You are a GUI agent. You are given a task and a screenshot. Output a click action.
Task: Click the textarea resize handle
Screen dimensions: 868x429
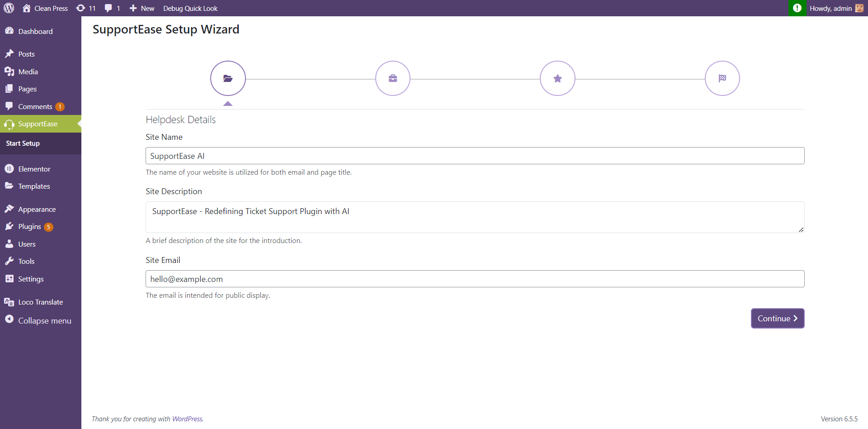(801, 229)
